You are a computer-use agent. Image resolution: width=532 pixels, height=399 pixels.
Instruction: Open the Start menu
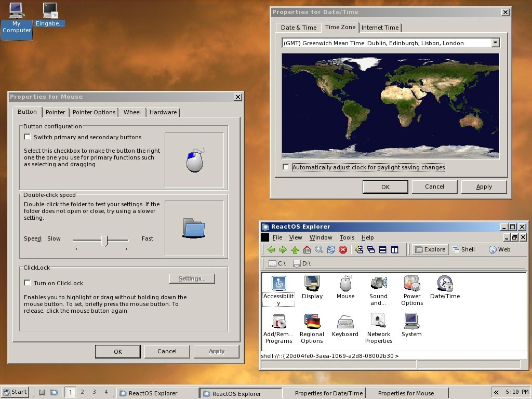(x=14, y=392)
